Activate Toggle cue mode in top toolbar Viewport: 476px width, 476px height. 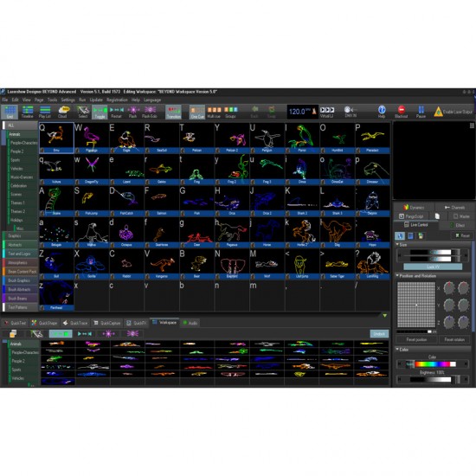pyautogui.click(x=100, y=112)
